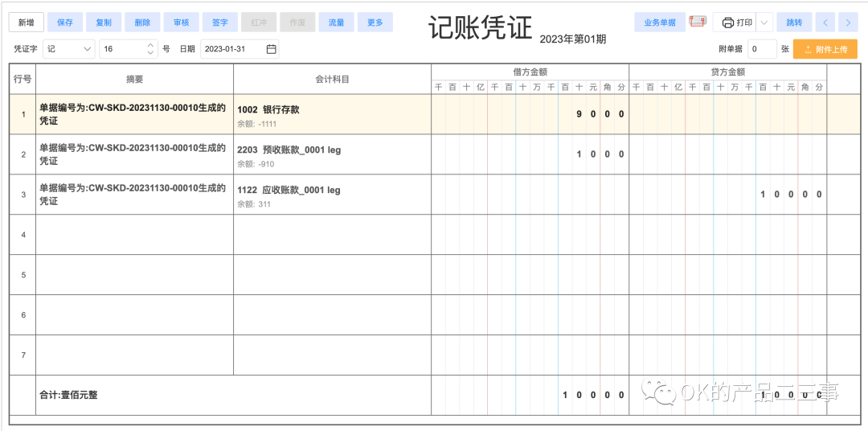The width and height of the screenshot is (868, 431).
Task: Click the 流量 button
Action: (x=337, y=23)
